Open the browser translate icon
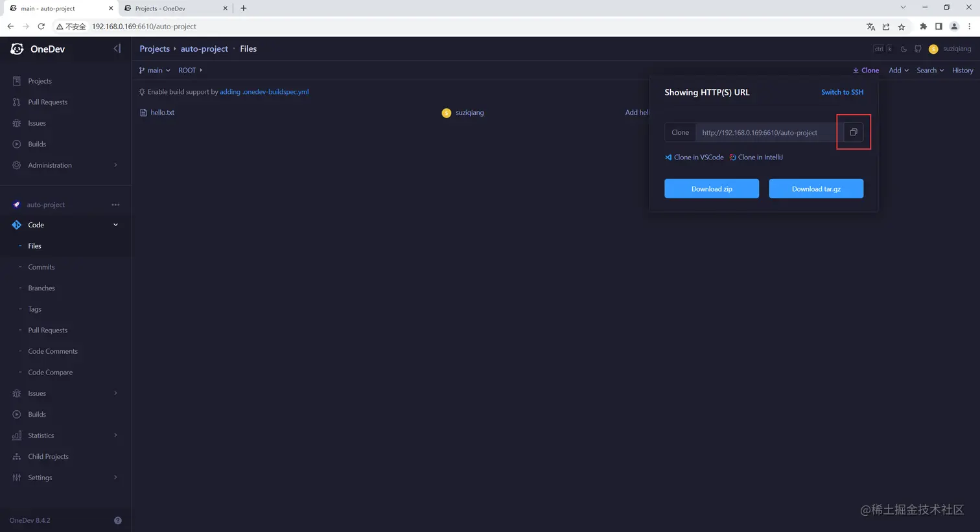This screenshot has height=532, width=980. point(870,27)
